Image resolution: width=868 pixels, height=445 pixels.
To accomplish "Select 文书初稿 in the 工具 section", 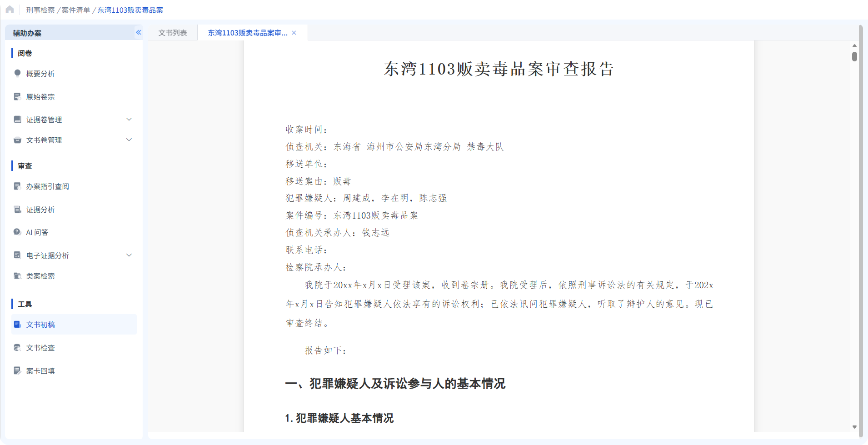I will (74, 325).
